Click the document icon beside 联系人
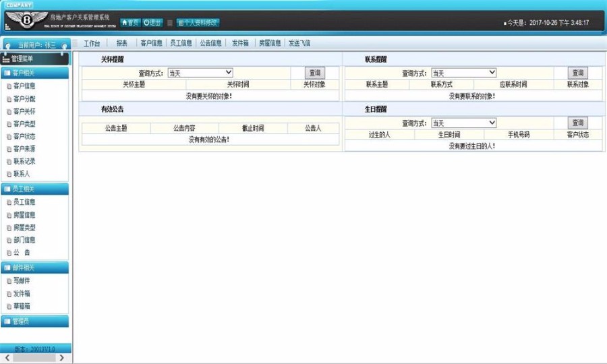This screenshot has width=607, height=364. pos(9,175)
